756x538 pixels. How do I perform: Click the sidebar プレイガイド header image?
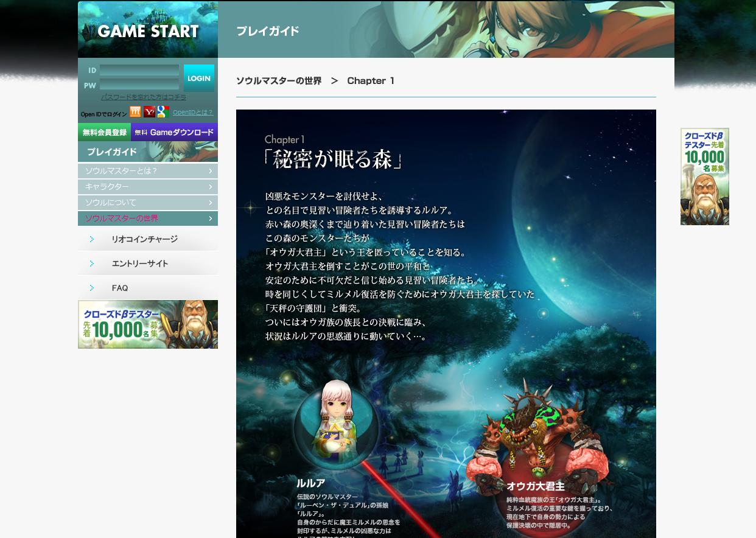pos(148,152)
